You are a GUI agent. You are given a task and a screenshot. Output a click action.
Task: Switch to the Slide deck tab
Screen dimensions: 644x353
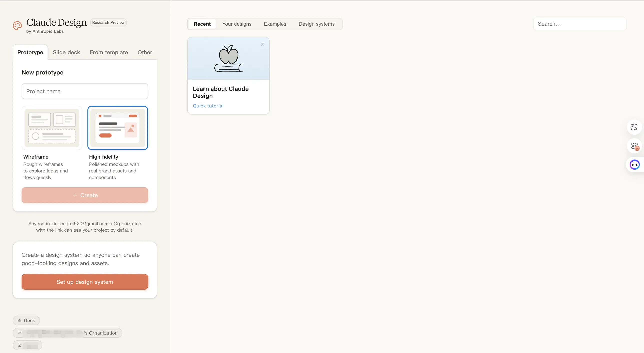coord(66,52)
